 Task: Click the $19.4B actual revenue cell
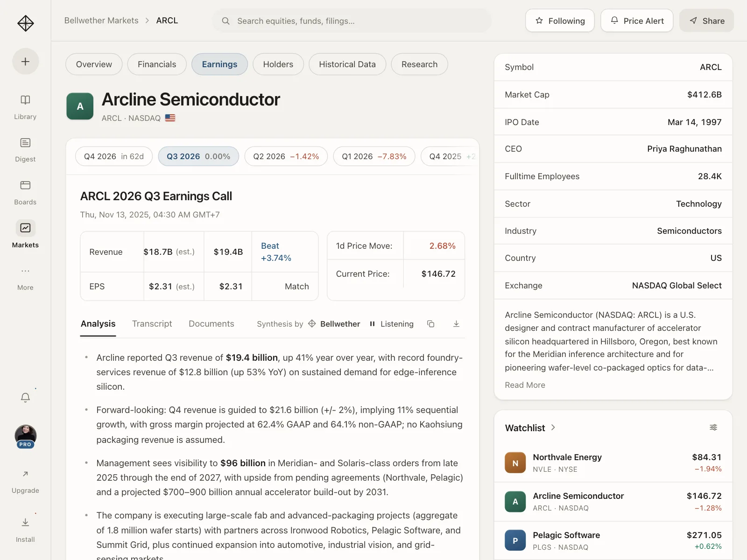click(x=228, y=252)
